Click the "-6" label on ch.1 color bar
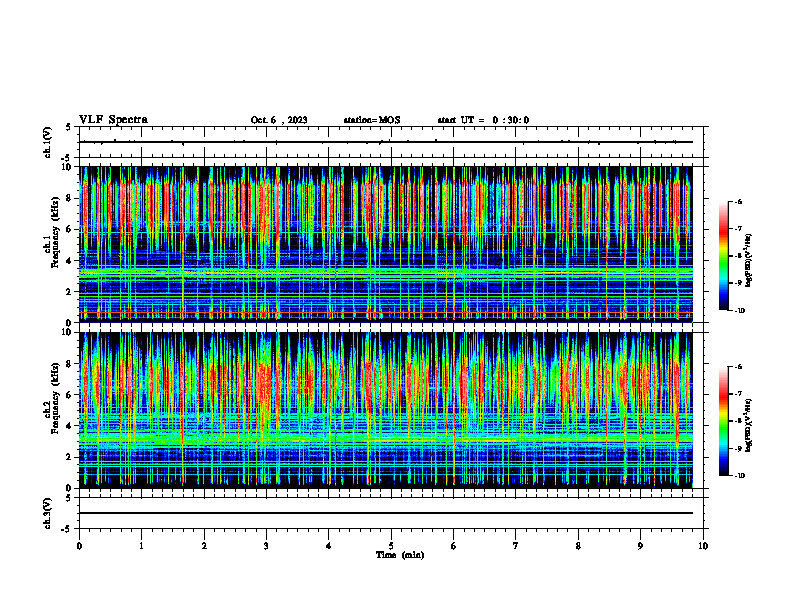This screenshot has height=612, width=792. coord(738,202)
